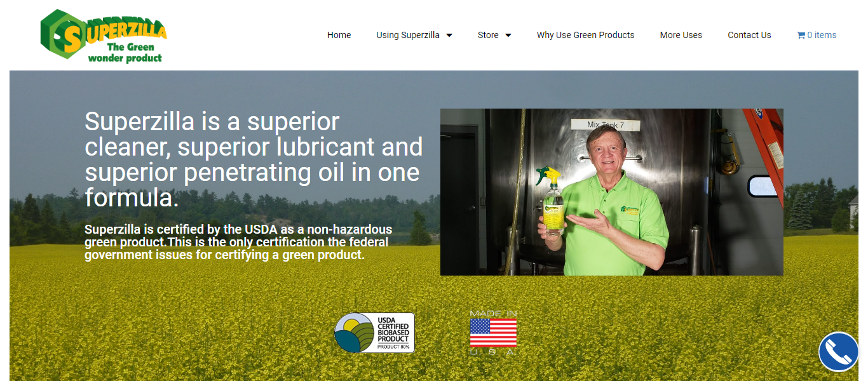Expand the Store dropdown arrow
This screenshot has height=381, width=868.
click(x=508, y=36)
